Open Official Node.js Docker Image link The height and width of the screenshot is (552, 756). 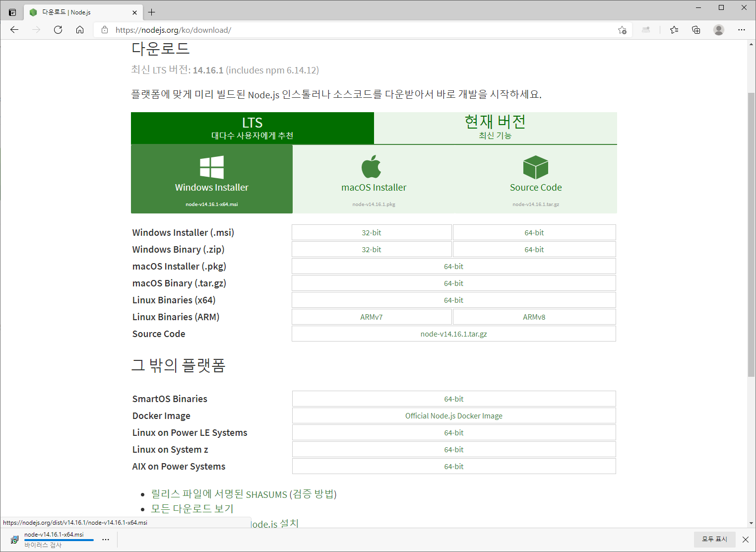[x=454, y=415]
